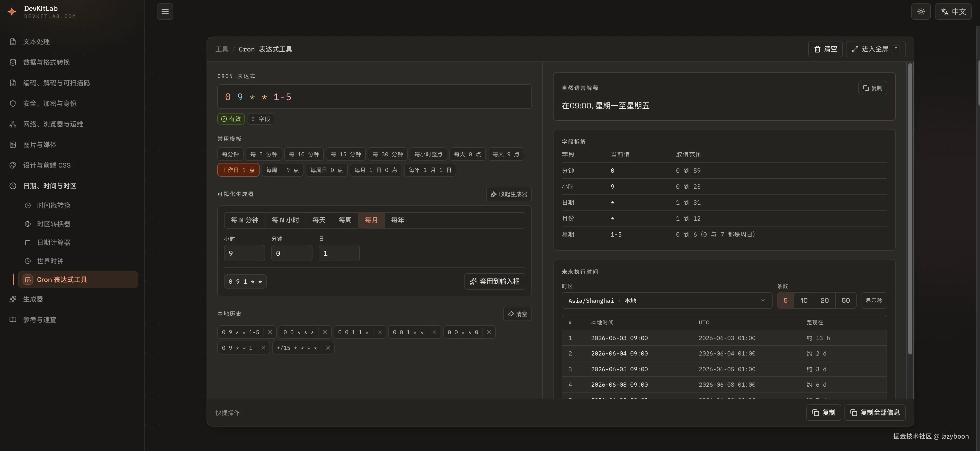Viewport: 980px width, 451px height.
Task: Remove history item 0 0 * * *
Action: (x=325, y=332)
